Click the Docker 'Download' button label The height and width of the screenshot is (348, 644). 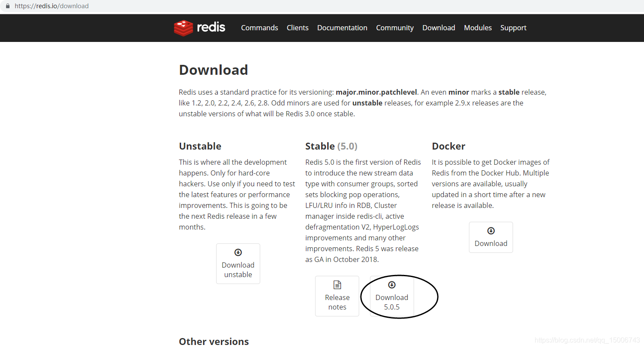coord(491,243)
